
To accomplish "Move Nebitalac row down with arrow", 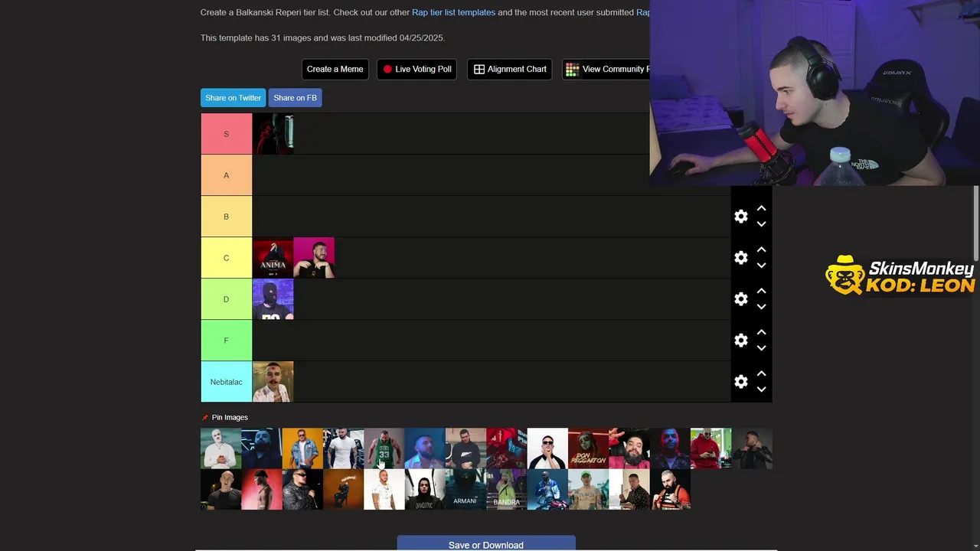I will click(x=761, y=390).
